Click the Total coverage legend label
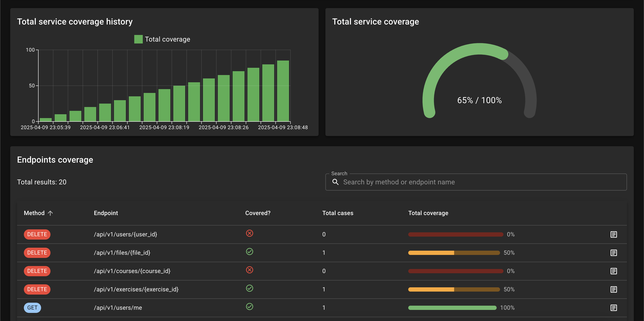 coord(167,39)
